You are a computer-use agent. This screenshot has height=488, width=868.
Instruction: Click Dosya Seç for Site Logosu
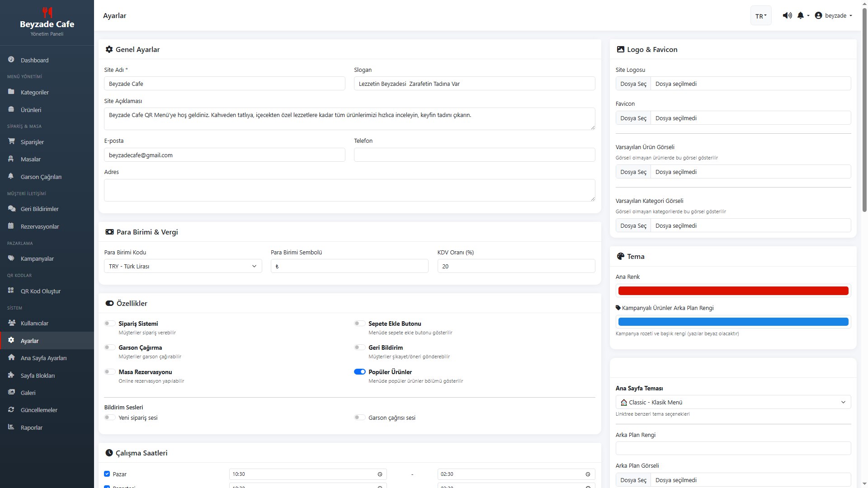[x=633, y=84]
